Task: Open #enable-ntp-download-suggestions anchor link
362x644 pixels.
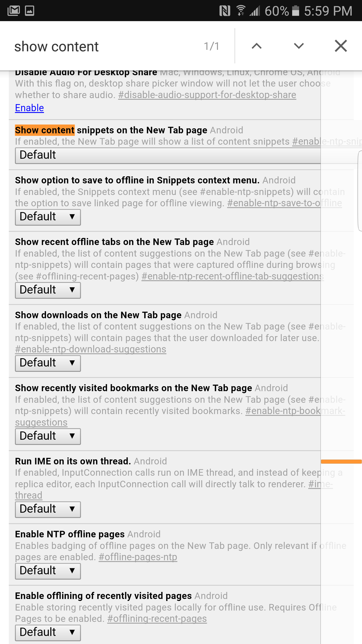Action: [x=90, y=349]
